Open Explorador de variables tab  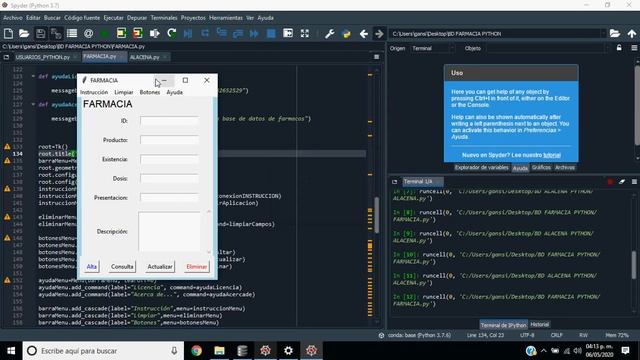click(x=481, y=167)
